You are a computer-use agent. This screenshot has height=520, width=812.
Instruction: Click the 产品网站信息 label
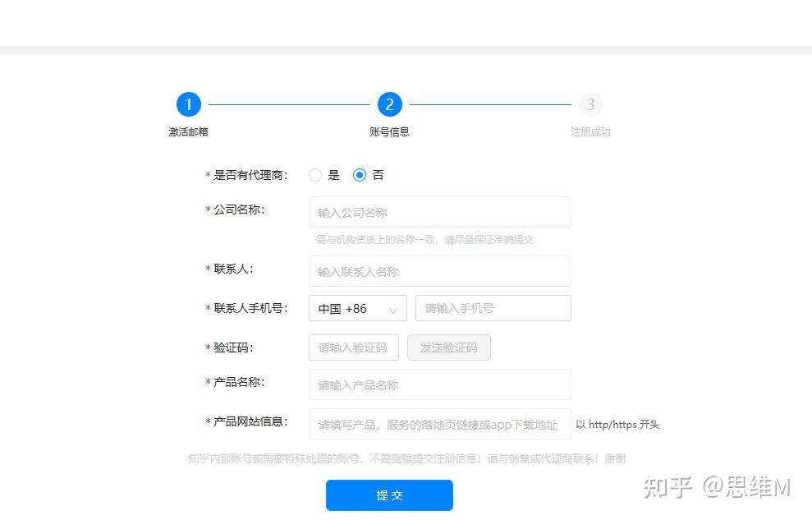point(250,421)
